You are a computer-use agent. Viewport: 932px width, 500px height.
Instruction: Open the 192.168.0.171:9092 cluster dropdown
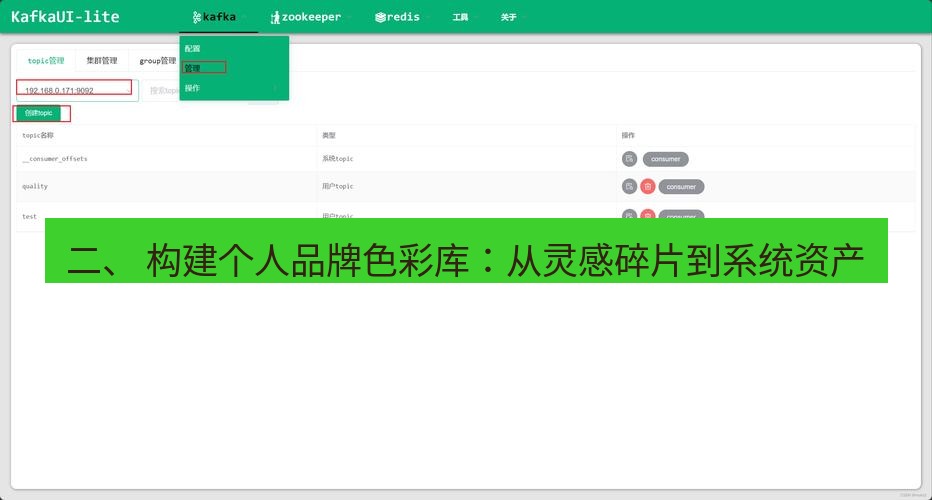coord(77,90)
